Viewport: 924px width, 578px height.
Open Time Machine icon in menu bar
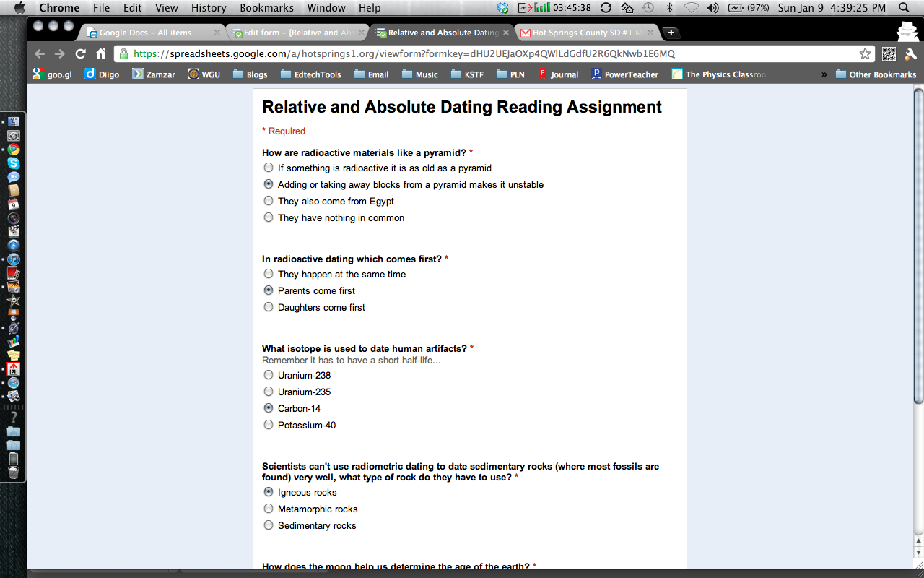pyautogui.click(x=648, y=8)
